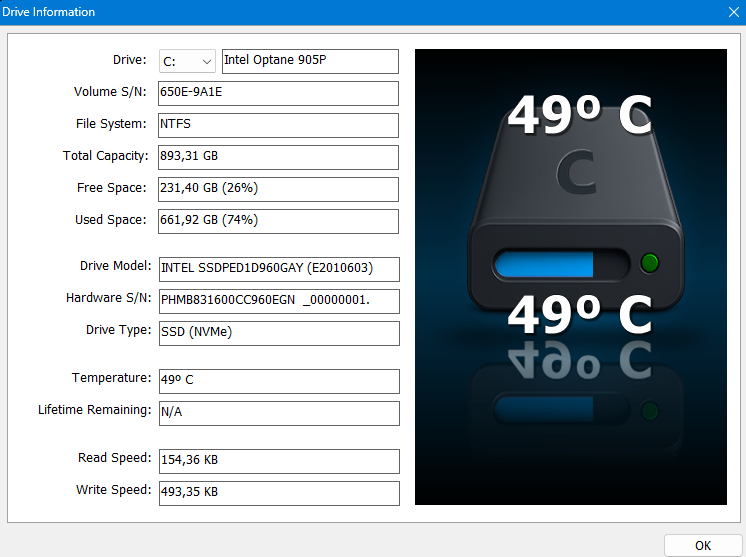Click the File System NTFS field
Screen dimensions: 746x557
[x=278, y=125]
